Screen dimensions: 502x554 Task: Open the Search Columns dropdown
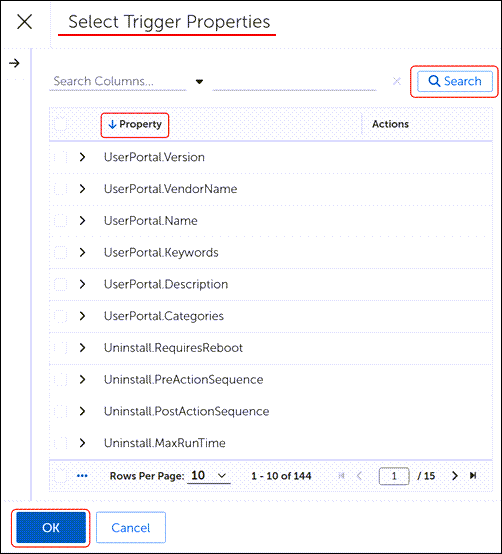[200, 82]
